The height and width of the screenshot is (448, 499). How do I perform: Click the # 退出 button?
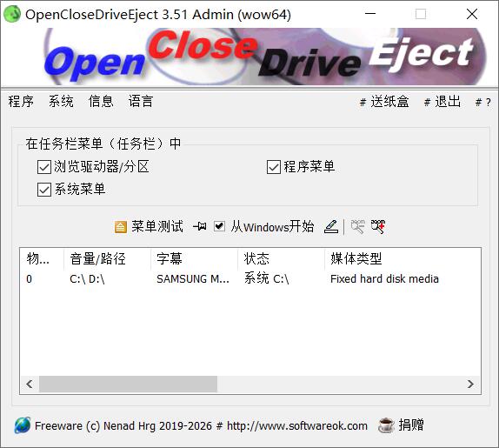pos(442,102)
